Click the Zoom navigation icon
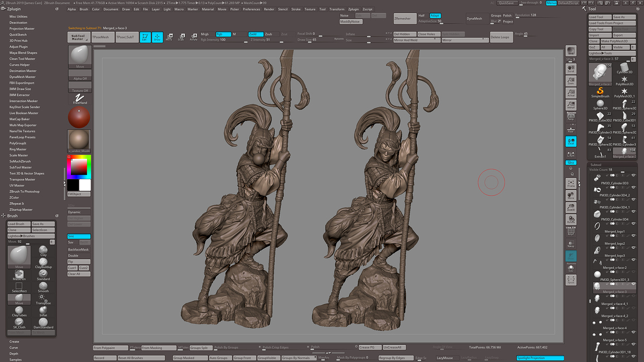 tap(571, 80)
